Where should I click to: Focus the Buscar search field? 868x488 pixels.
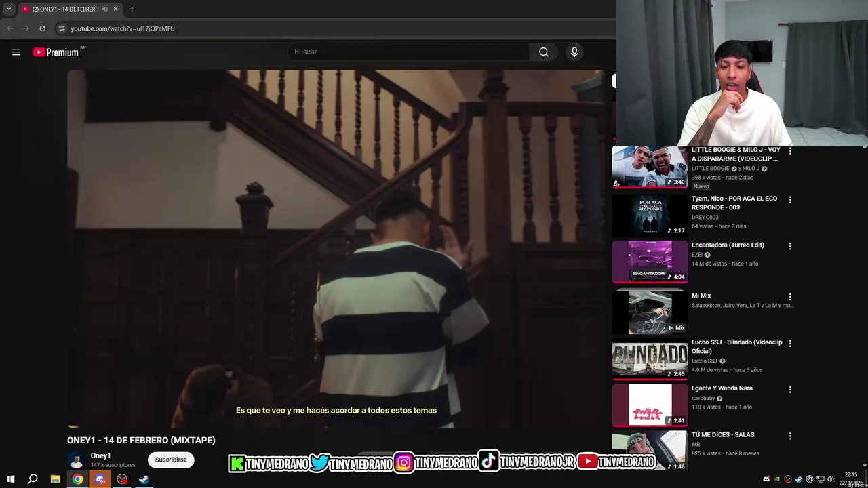point(409,52)
